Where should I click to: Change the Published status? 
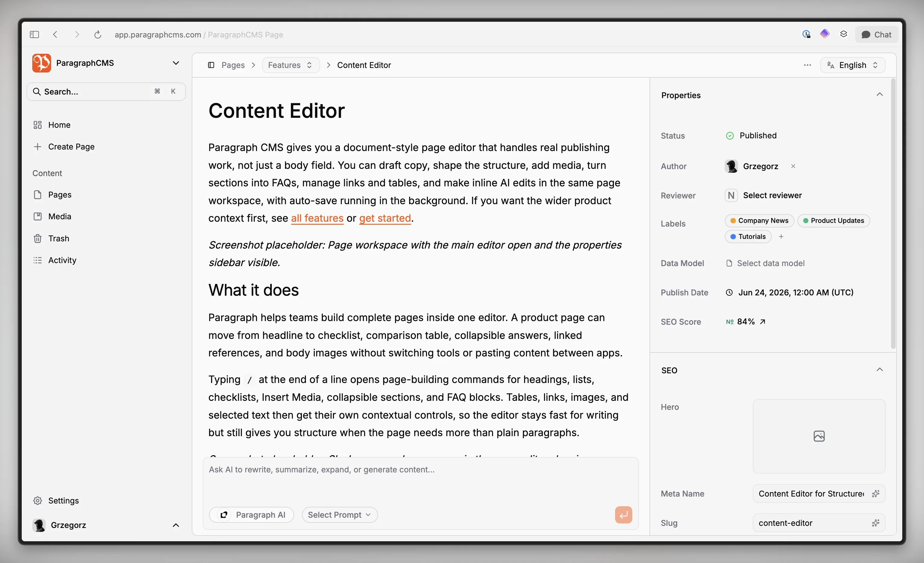(752, 135)
